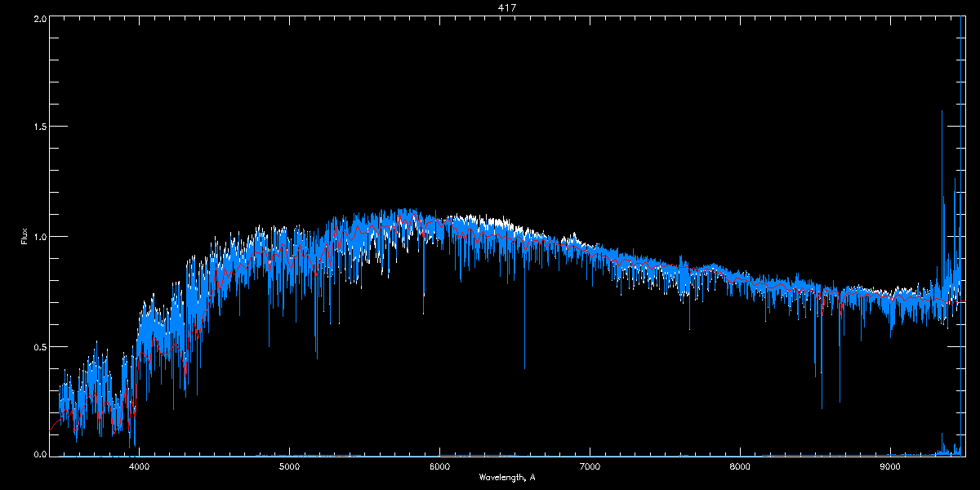Click the 6000 x-axis tick label
Image resolution: width=980 pixels, height=490 pixels.
pos(439,466)
